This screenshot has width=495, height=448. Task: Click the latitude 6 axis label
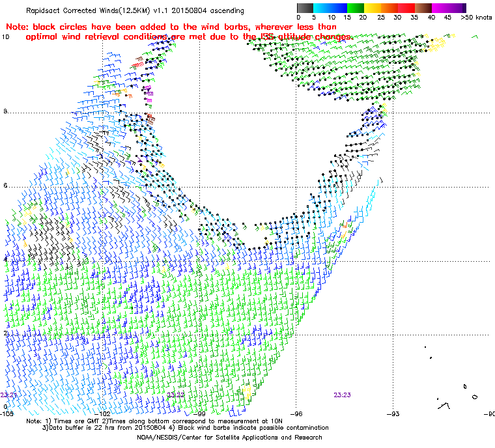pos(5,186)
